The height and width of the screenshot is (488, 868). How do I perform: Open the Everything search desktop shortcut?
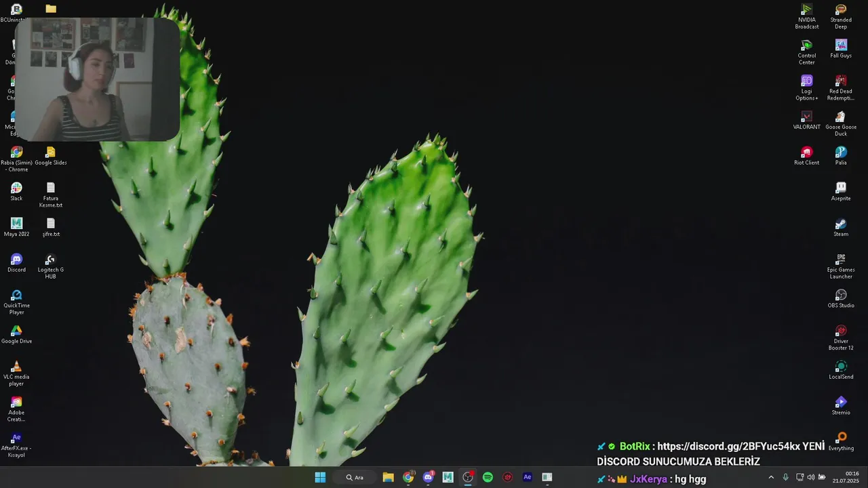(x=841, y=441)
